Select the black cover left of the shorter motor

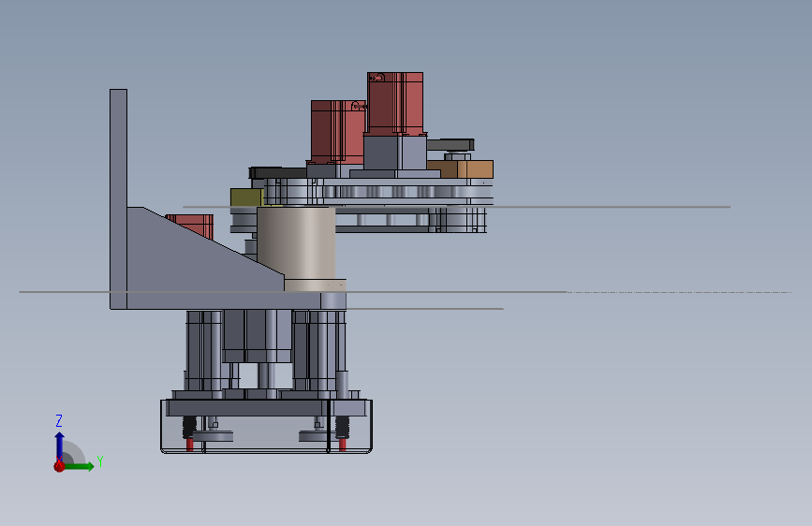coord(277,172)
